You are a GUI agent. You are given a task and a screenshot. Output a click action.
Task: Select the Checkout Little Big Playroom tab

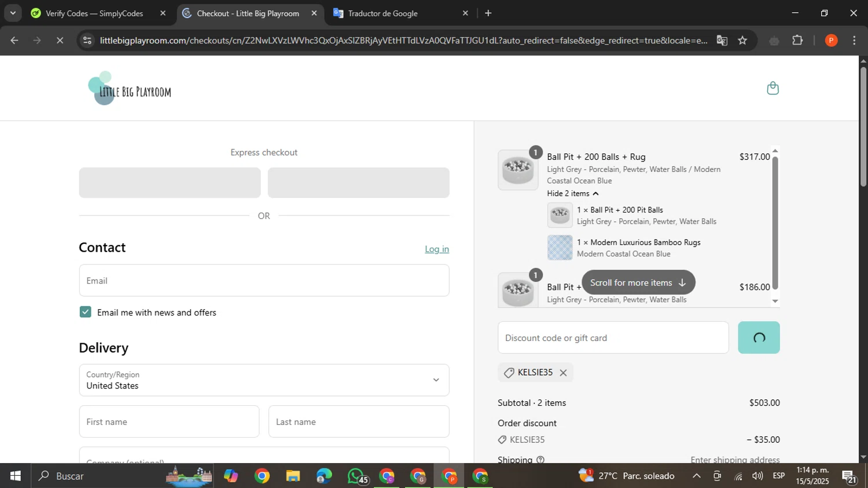point(248,13)
